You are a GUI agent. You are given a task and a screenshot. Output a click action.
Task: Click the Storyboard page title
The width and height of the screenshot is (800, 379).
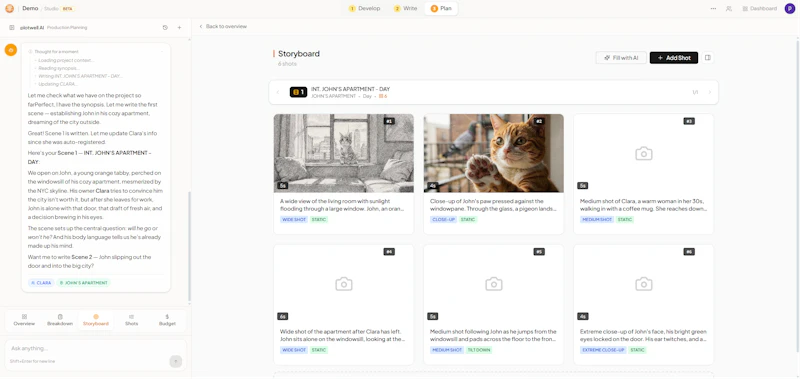coord(299,54)
